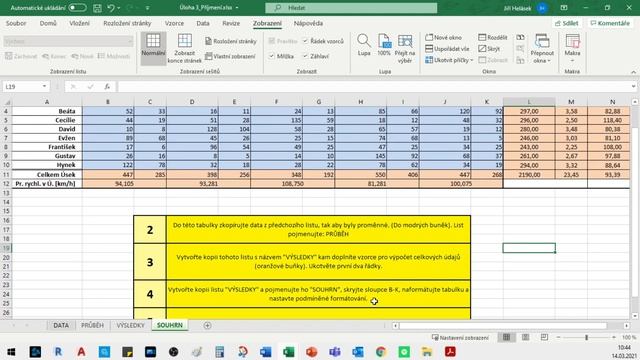Collapse the ribbon with chevron
Image resolution: width=640 pixels, height=360 pixels.
pos(633,72)
